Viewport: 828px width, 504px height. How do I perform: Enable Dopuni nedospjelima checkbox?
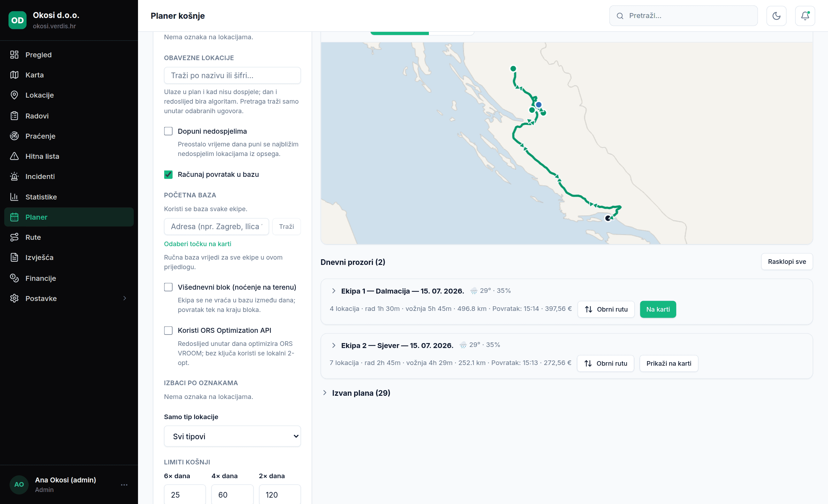pyautogui.click(x=168, y=131)
